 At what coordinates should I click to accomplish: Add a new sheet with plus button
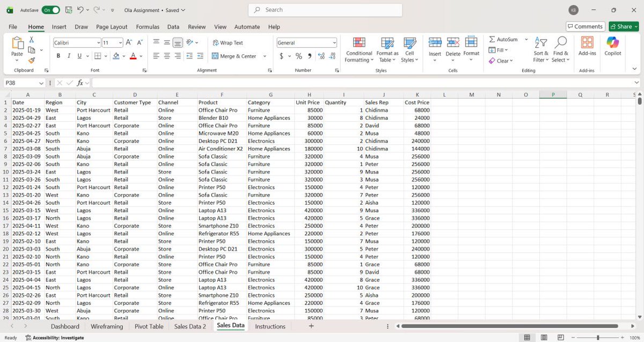(x=311, y=326)
